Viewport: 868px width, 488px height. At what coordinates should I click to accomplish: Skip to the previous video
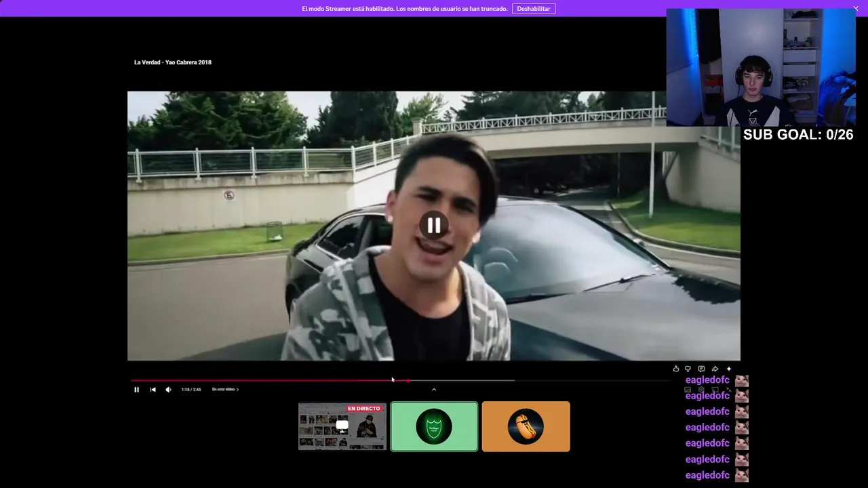pos(153,390)
